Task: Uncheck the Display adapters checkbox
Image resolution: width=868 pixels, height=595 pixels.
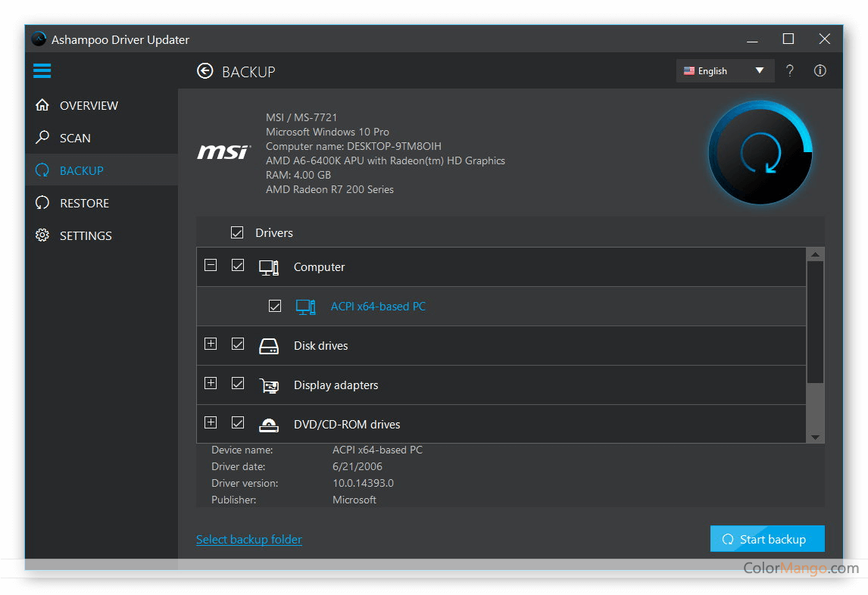Action: [238, 384]
